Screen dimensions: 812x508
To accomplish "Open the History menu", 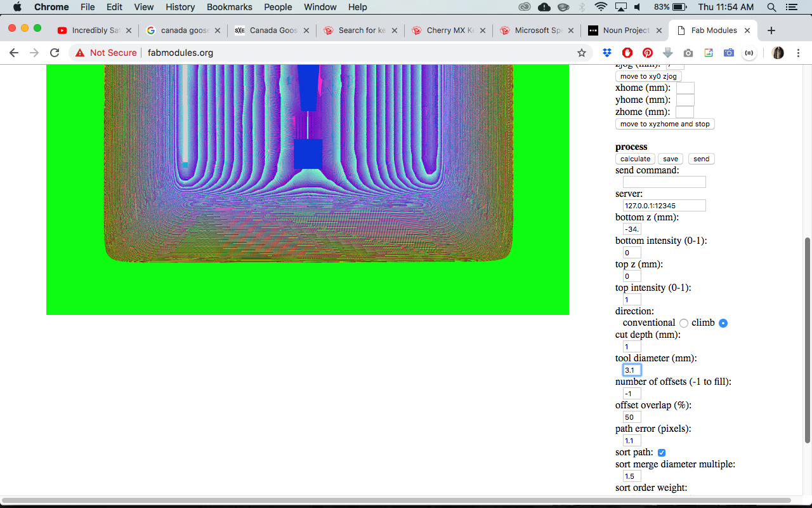I will pos(180,7).
